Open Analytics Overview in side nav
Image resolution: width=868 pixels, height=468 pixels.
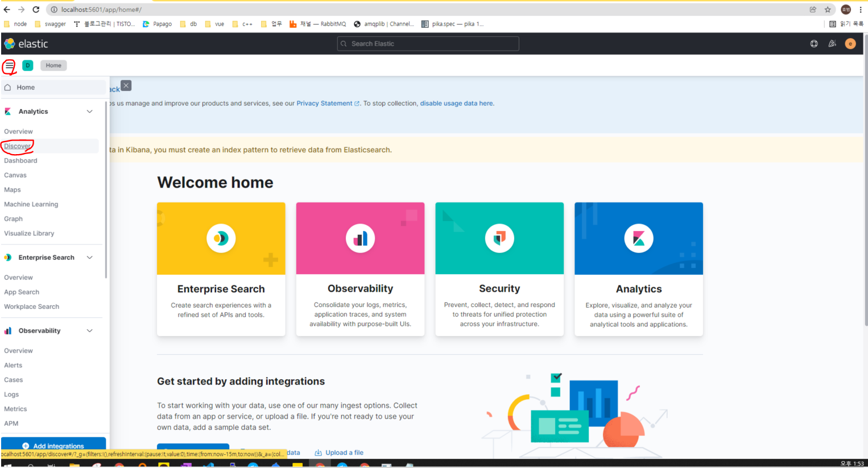pos(18,131)
